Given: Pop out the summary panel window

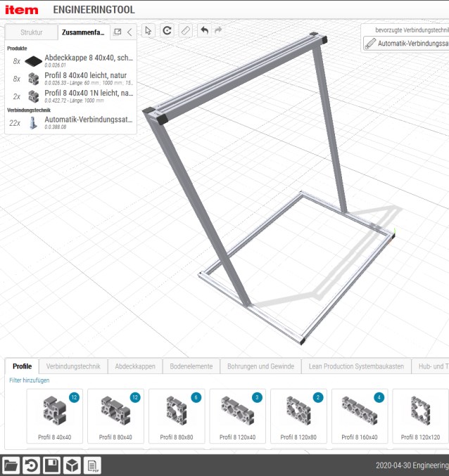Looking at the screenshot, I should click(x=118, y=32).
